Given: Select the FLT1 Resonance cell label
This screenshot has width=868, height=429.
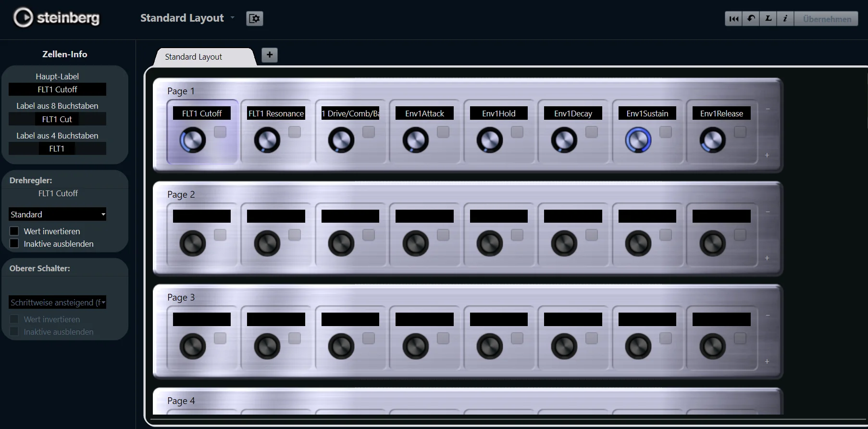Looking at the screenshot, I should [276, 114].
